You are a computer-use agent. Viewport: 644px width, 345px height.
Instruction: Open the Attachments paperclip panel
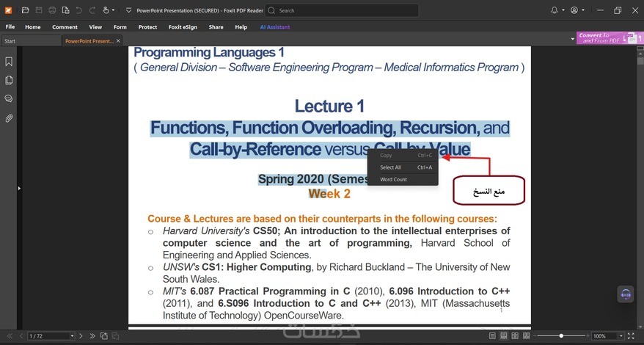pos(9,118)
